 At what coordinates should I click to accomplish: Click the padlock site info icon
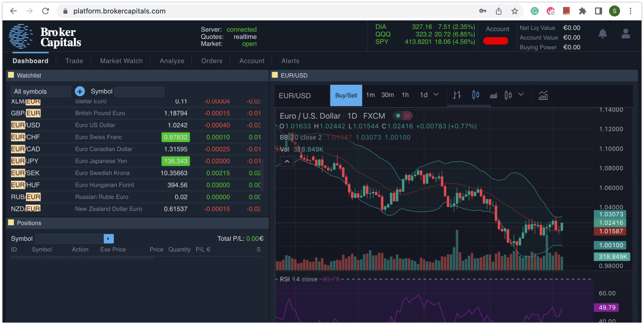pyautogui.click(x=65, y=11)
